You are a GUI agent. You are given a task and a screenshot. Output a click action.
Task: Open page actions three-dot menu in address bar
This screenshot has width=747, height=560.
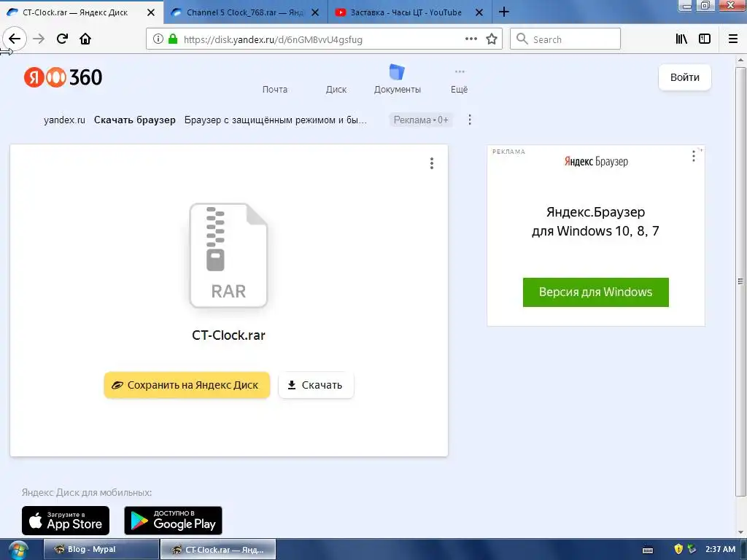pyautogui.click(x=471, y=39)
